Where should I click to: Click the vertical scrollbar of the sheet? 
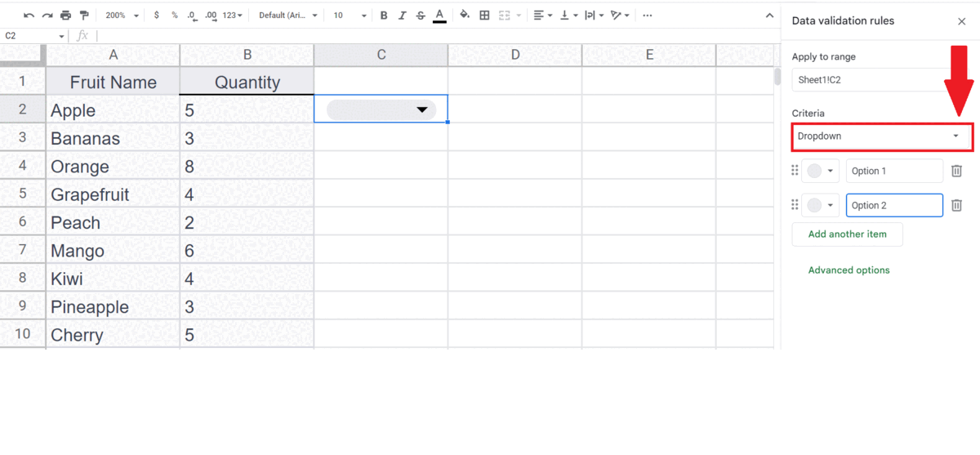tap(777, 77)
